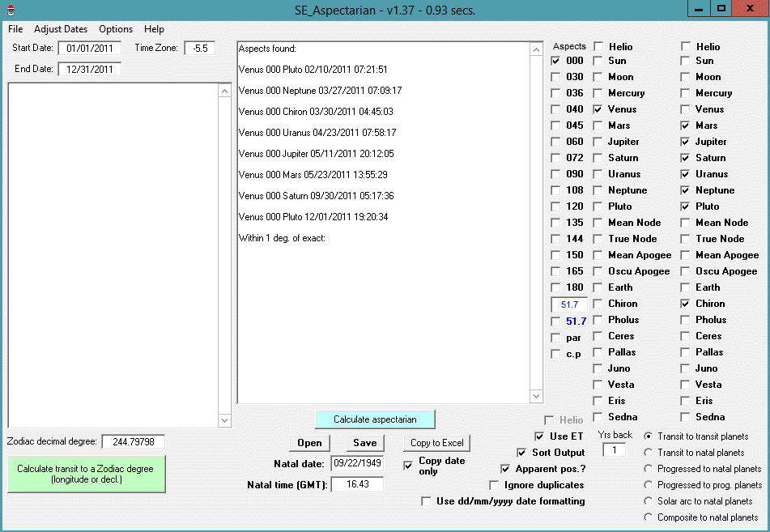Edit the Zodiac decimal degree field

click(x=133, y=441)
